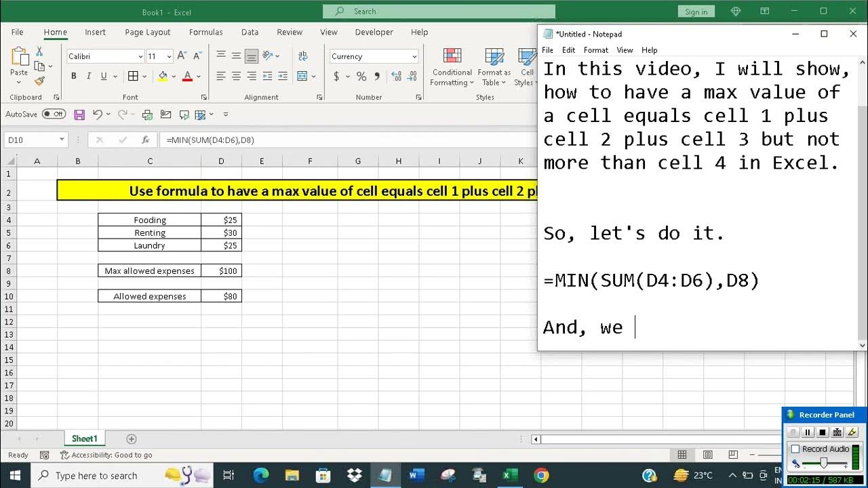Open Notepad's Edit menu
Viewport: 868px width, 488px height.
(568, 50)
